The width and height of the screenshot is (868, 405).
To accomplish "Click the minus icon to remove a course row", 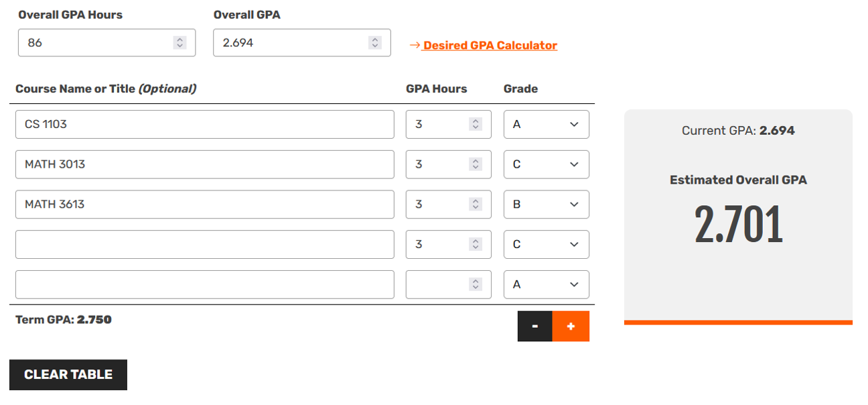I will [x=534, y=326].
